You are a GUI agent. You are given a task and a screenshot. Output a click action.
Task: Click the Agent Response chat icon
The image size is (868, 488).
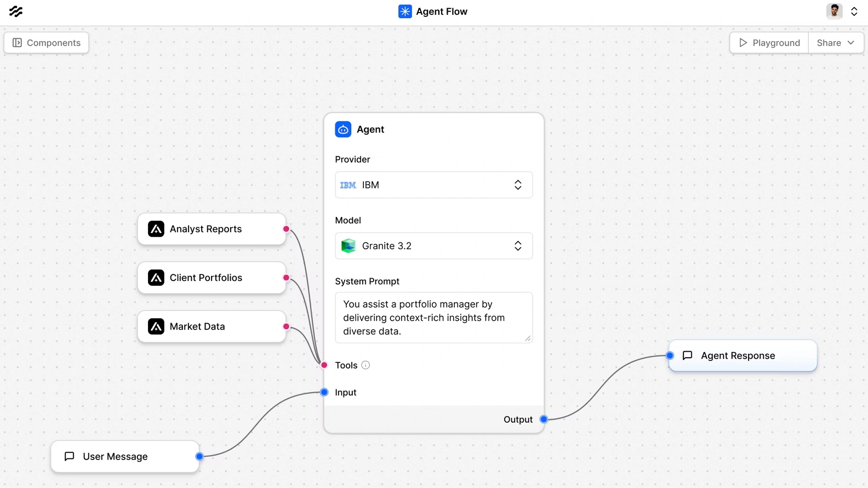[x=687, y=355]
